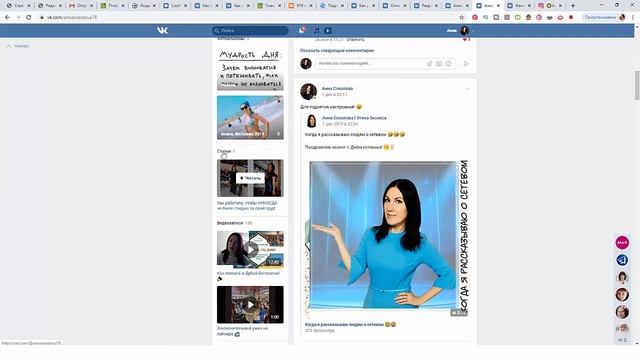Open the third person avatar chat in the sidebar
The image size is (640, 360).
coord(622,312)
